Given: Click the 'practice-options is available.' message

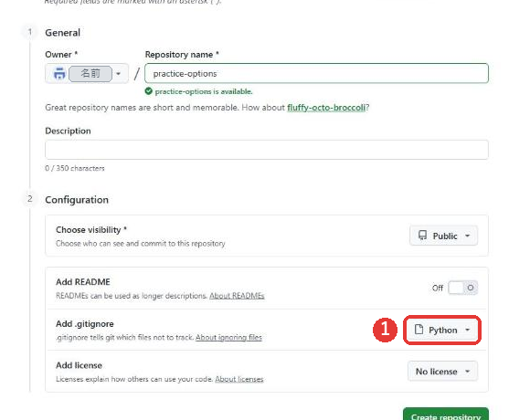Looking at the screenshot, I should pos(204,91).
